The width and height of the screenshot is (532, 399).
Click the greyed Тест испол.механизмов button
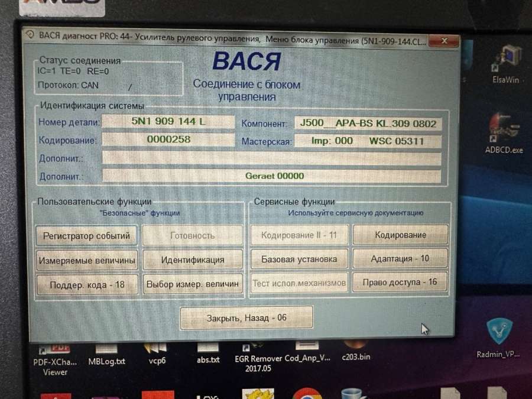click(x=299, y=283)
